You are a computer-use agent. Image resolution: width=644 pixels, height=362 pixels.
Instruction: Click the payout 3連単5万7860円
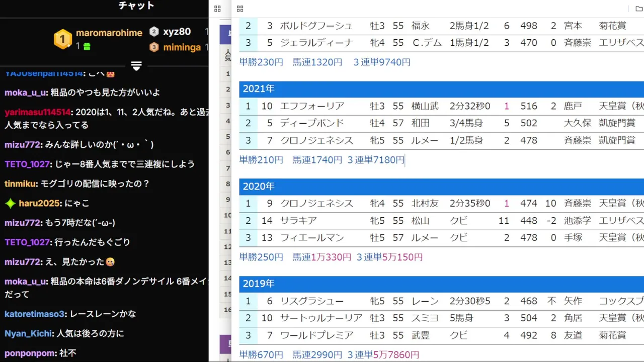(383, 355)
